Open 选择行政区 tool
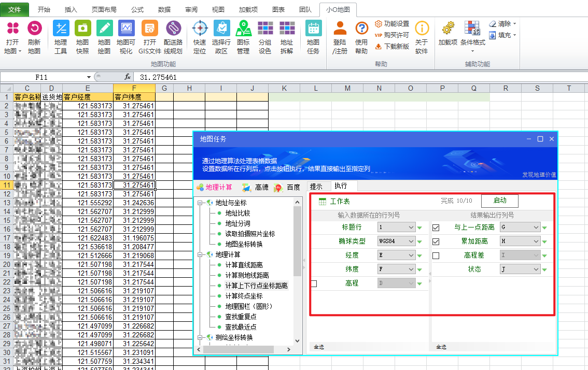Viewport: 588px width, 370px height. [x=221, y=37]
